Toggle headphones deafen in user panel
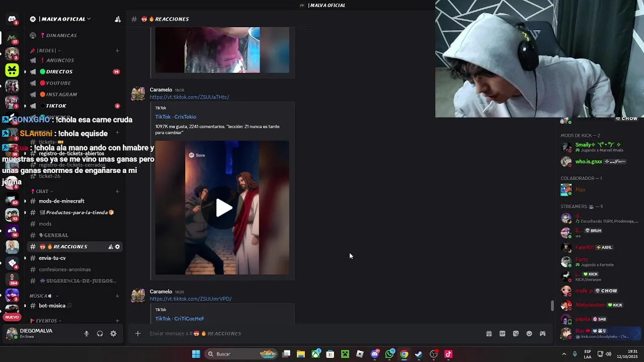644x362 pixels. click(x=100, y=333)
